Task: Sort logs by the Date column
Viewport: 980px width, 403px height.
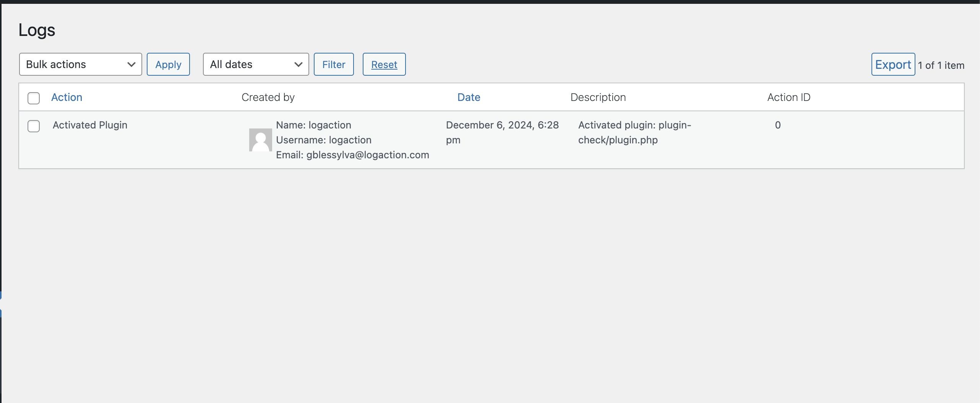Action: [469, 97]
